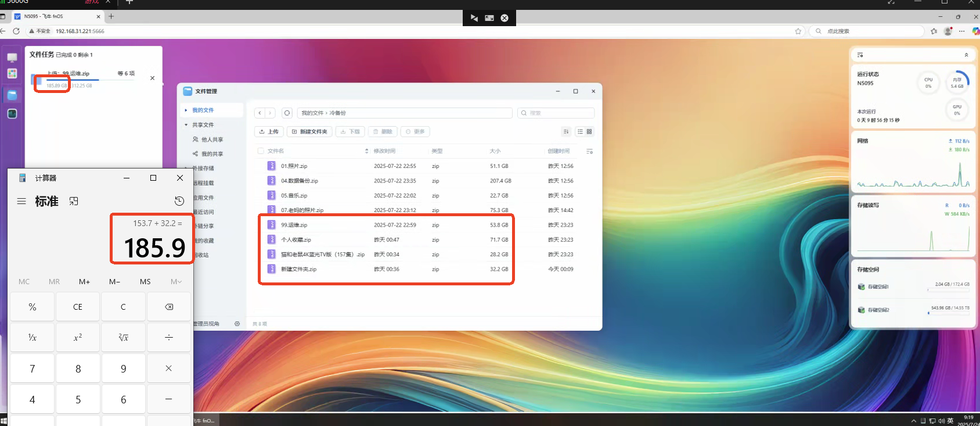Click the 上传 upload button
The image size is (980, 426).
269,132
